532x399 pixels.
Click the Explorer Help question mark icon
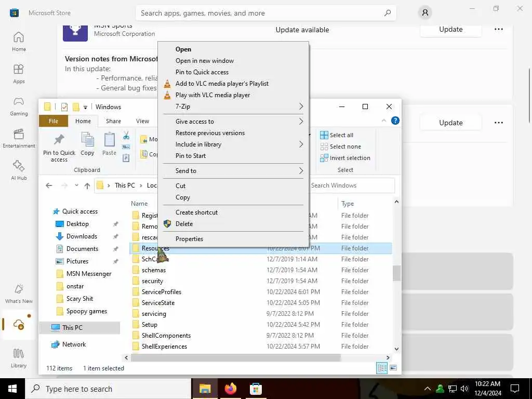click(x=395, y=121)
